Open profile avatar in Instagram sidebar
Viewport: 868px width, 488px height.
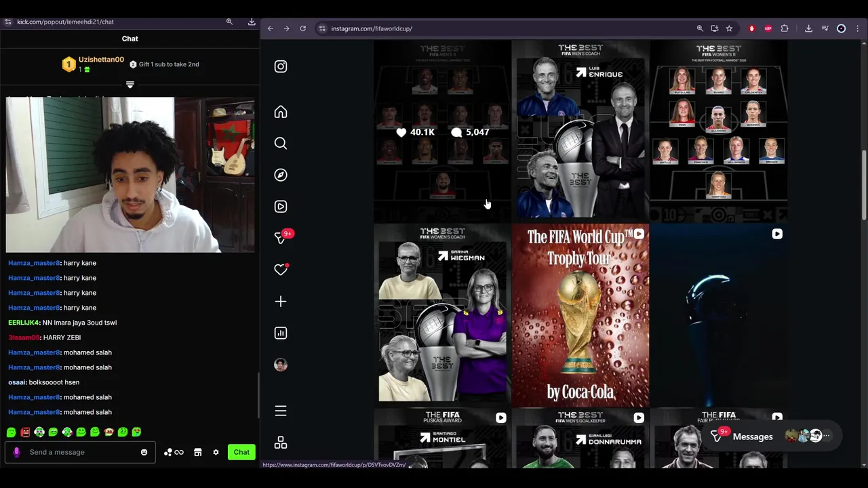coord(281,365)
